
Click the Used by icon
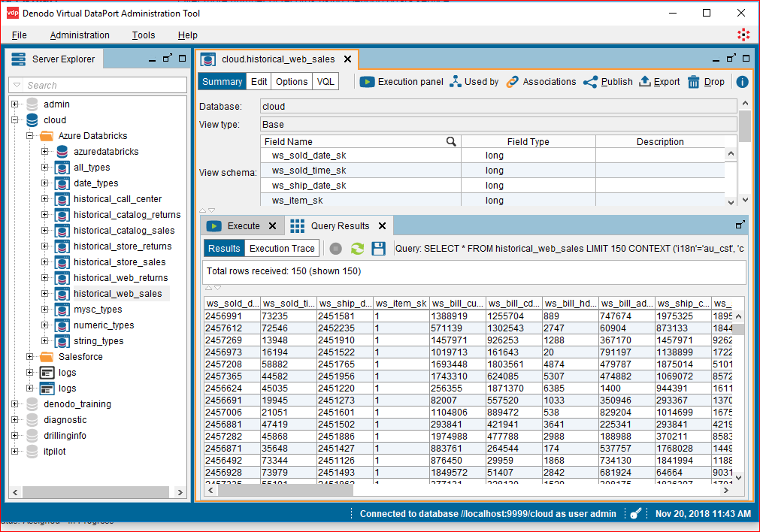pos(456,82)
